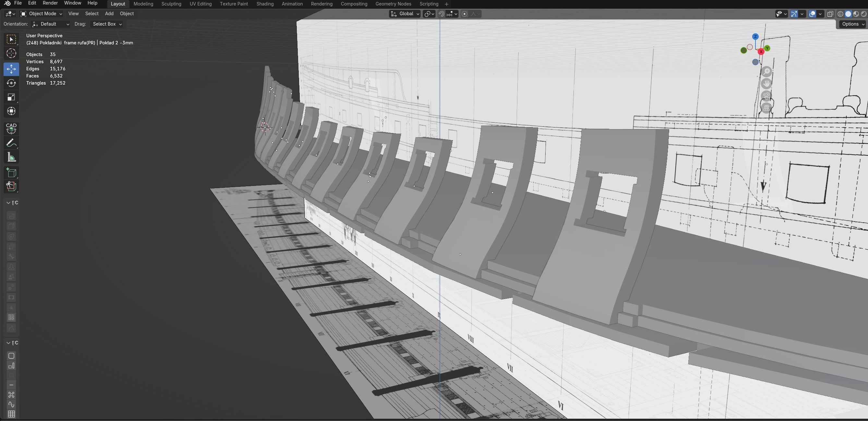Toggle X-ray view button

coord(830,14)
